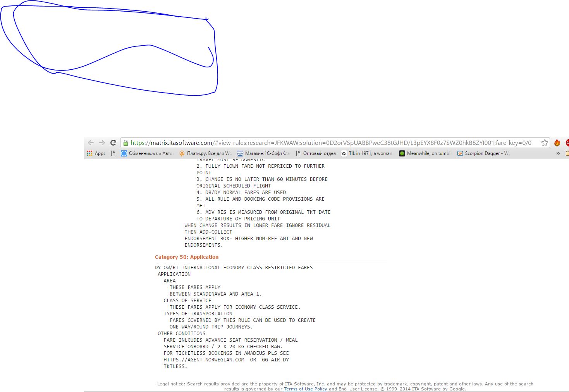Click the green padlock security icon

coord(125,143)
